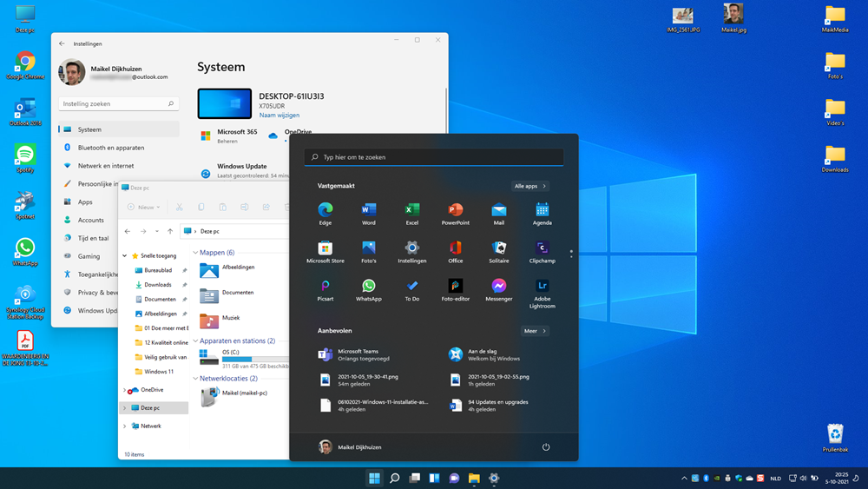This screenshot has width=868, height=489.
Task: Launch the Office app tile
Action: click(455, 252)
